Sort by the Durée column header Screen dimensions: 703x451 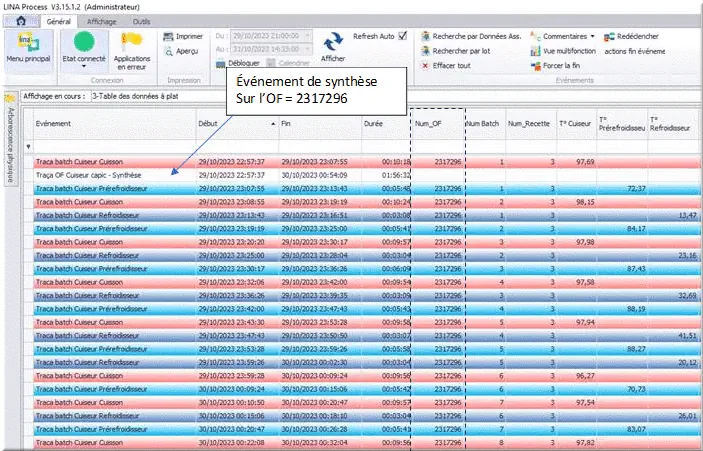[x=386, y=124]
